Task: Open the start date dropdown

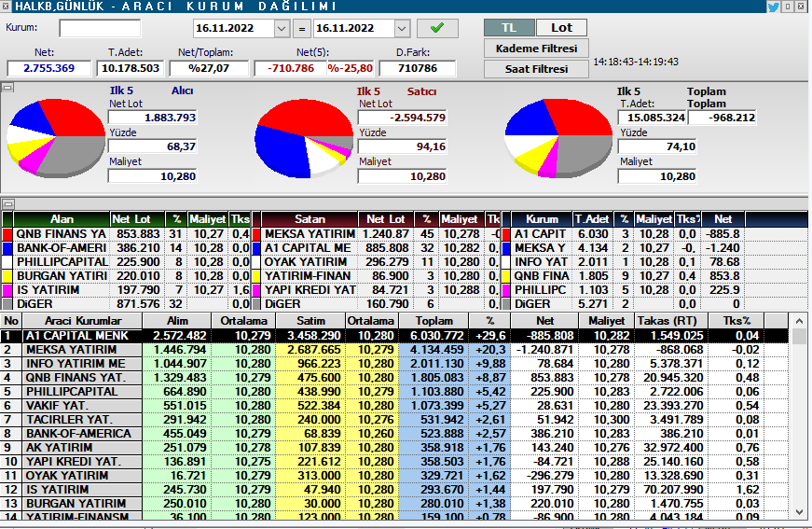Action: tap(282, 29)
